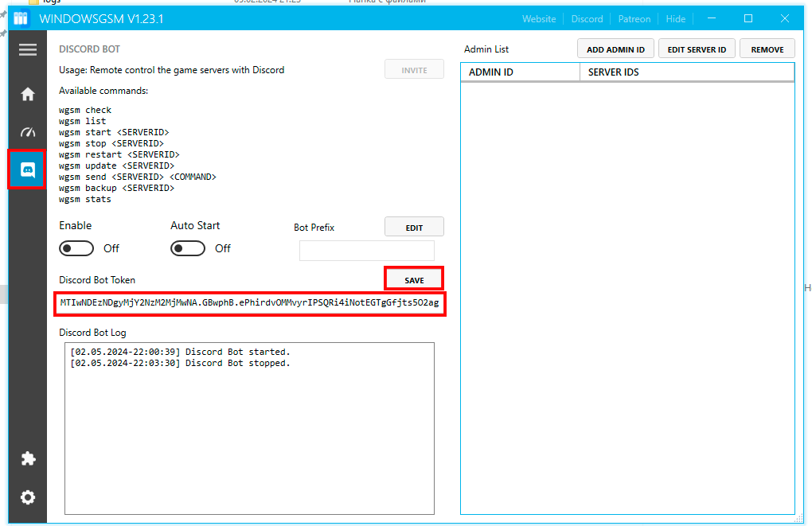Click the 'wgsm restart <SERVERID>' command text
812x526 pixels.
(119, 155)
